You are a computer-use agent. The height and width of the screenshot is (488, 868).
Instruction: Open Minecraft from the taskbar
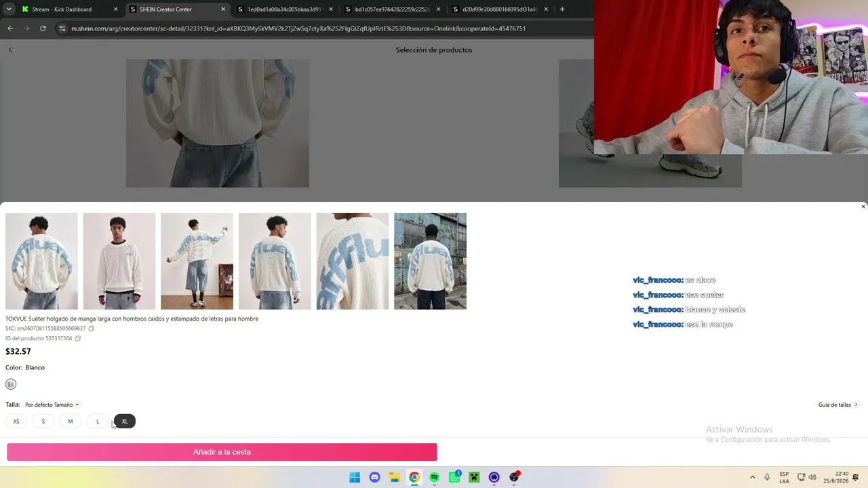pos(474,477)
